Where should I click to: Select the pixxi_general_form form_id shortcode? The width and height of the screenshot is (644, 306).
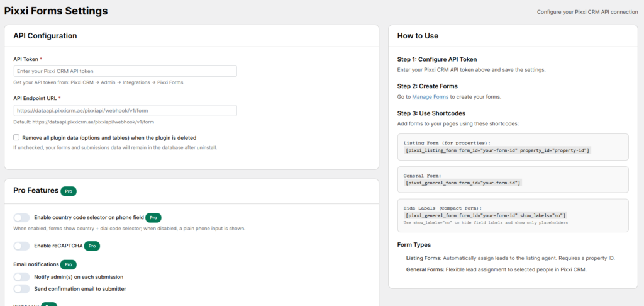click(x=463, y=183)
